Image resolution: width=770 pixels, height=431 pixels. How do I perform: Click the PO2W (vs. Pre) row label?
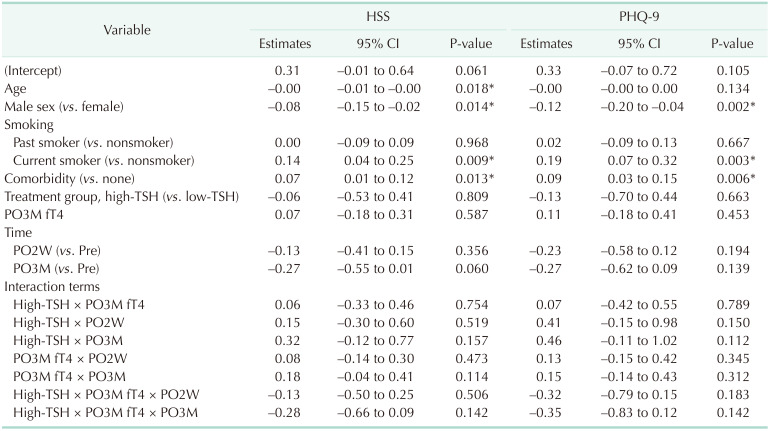(61, 249)
